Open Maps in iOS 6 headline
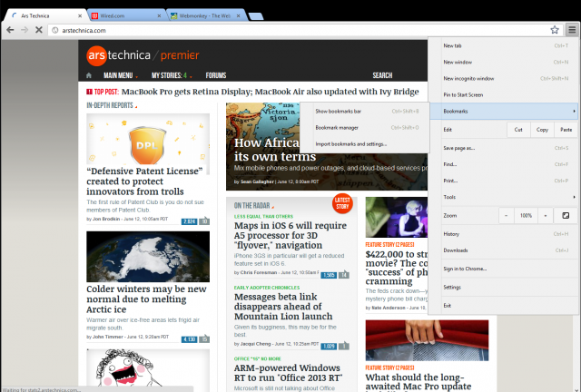This screenshot has width=581, height=392. 290,235
